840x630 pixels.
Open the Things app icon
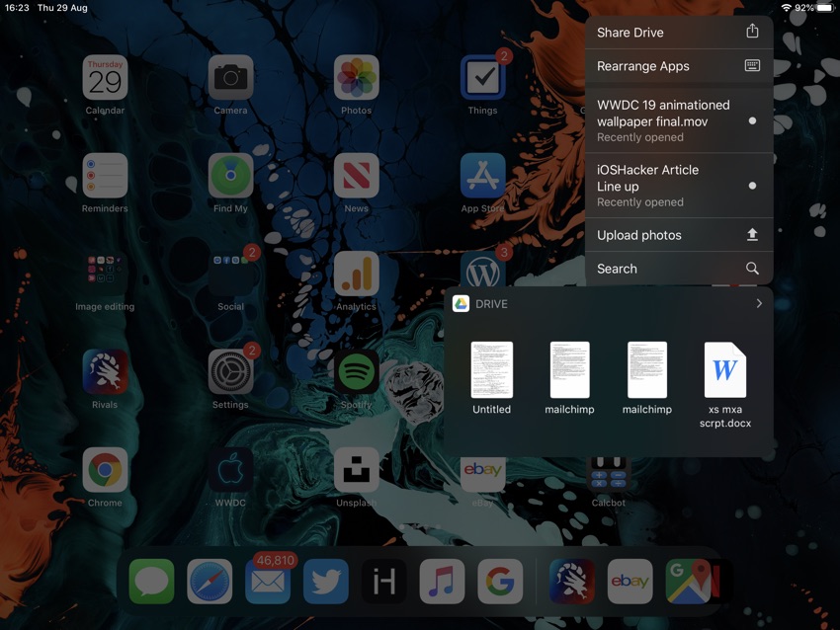point(482,78)
